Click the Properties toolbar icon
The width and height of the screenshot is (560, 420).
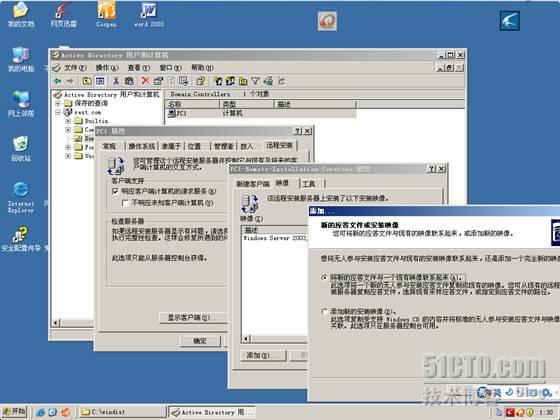pyautogui.click(x=158, y=81)
